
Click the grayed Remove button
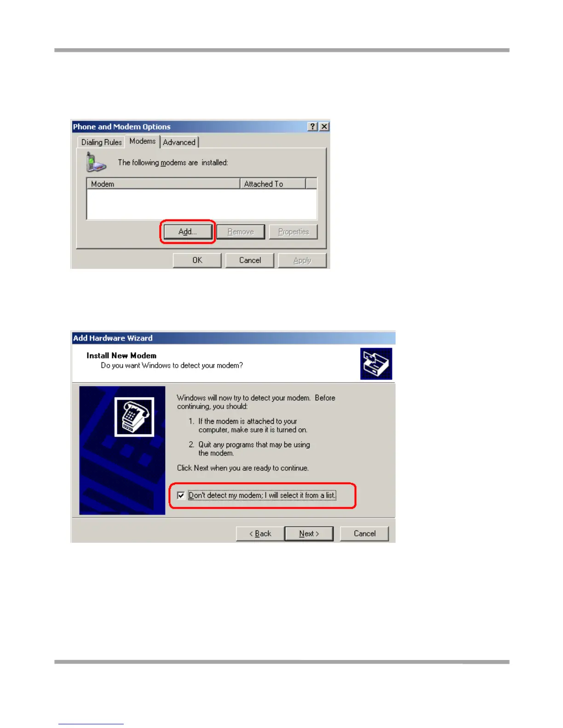(x=241, y=232)
